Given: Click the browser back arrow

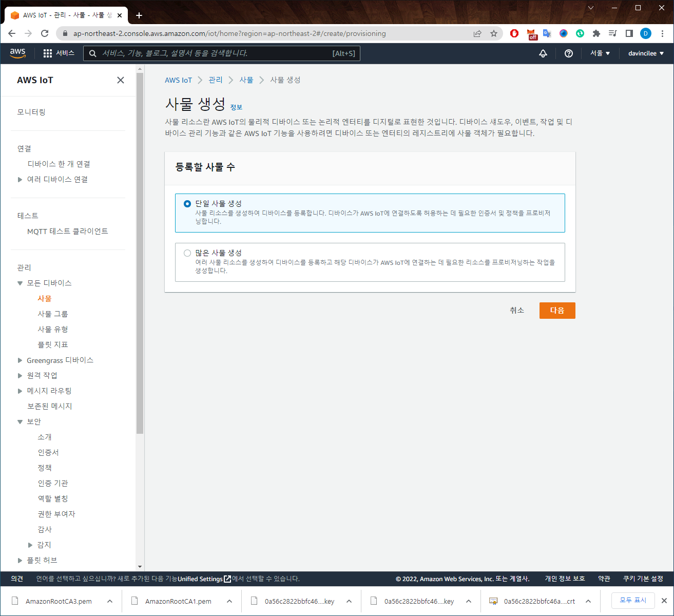Looking at the screenshot, I should click(x=12, y=33).
